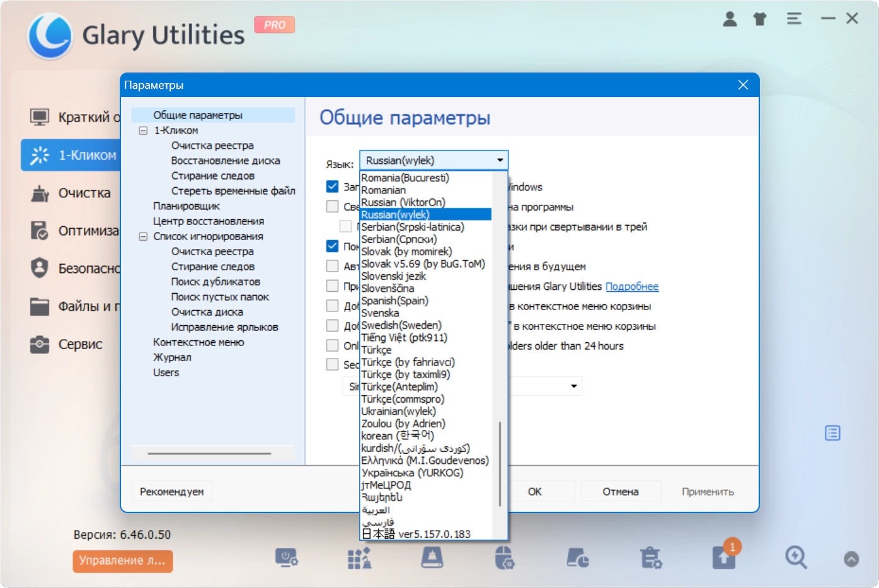Select Журнал in the settings tree
Screen dimensions: 879x588
(172, 357)
